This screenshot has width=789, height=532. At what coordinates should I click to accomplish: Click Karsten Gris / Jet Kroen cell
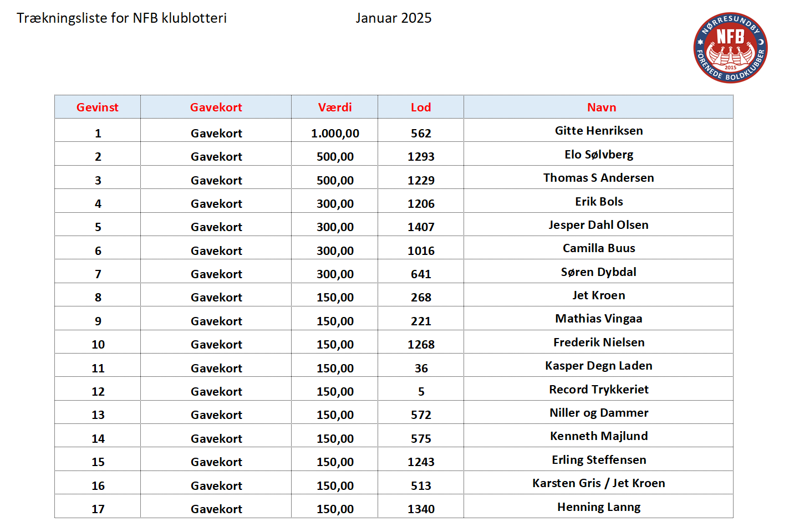599,483
